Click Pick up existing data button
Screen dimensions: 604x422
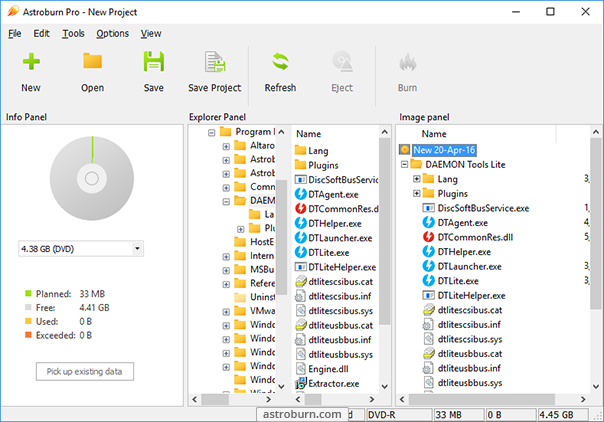click(x=85, y=372)
